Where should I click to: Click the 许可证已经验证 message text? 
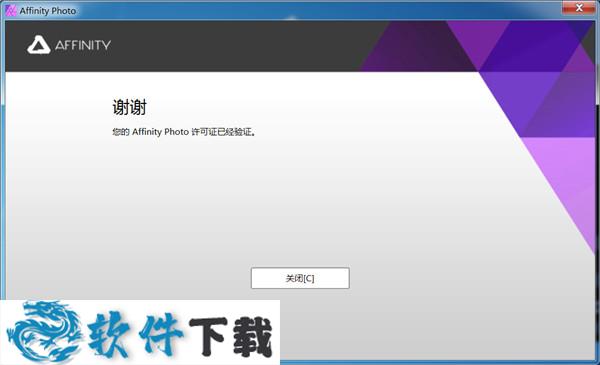(184, 132)
